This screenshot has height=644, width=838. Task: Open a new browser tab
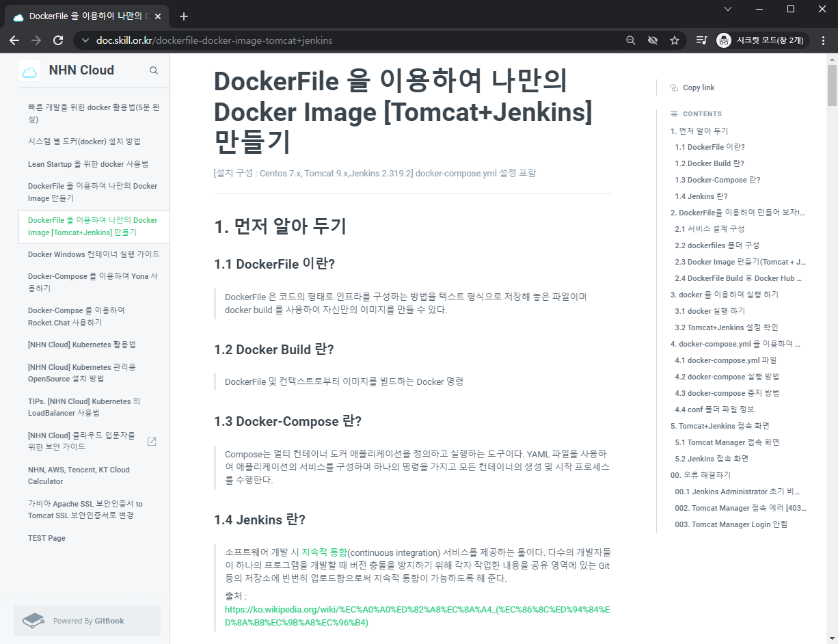tap(184, 16)
